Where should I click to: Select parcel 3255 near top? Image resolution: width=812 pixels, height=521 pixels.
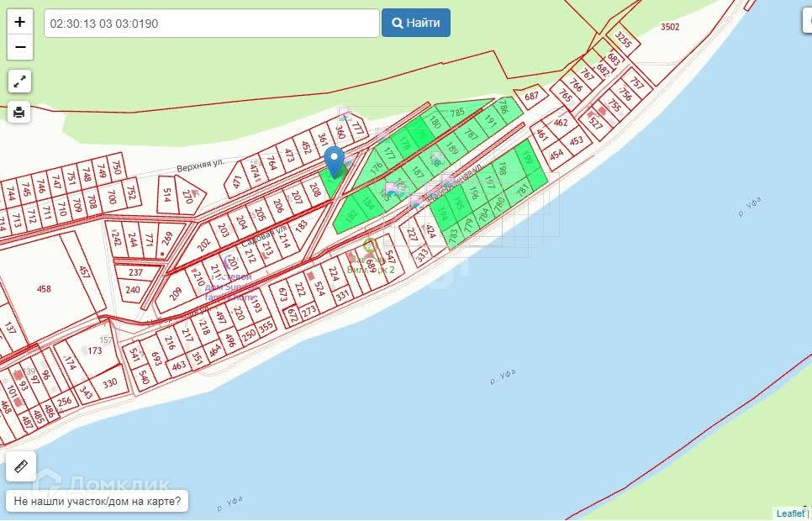[623, 39]
